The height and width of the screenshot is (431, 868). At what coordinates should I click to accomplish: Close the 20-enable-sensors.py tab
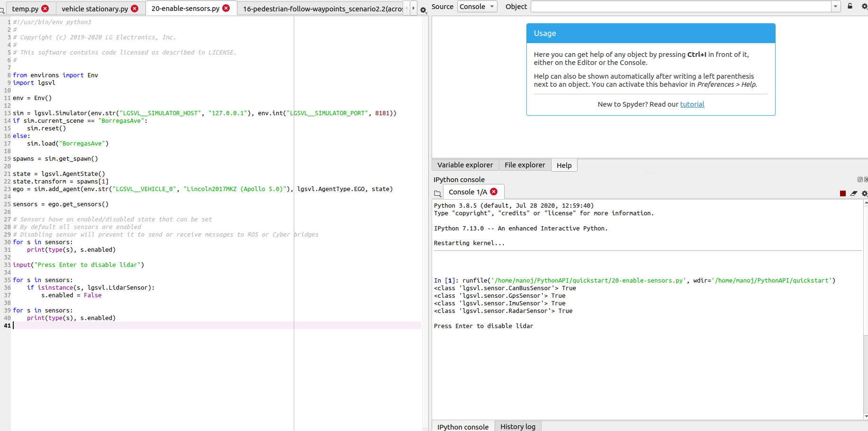[226, 8]
